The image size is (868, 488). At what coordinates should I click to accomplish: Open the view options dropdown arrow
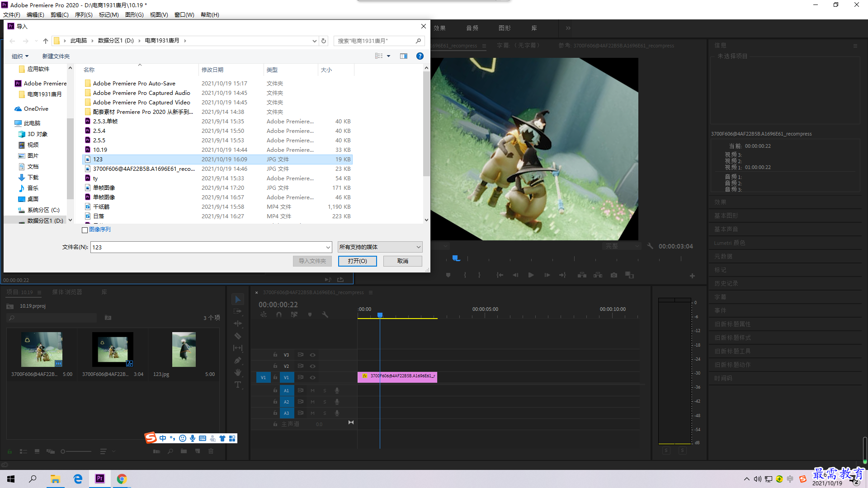(388, 56)
